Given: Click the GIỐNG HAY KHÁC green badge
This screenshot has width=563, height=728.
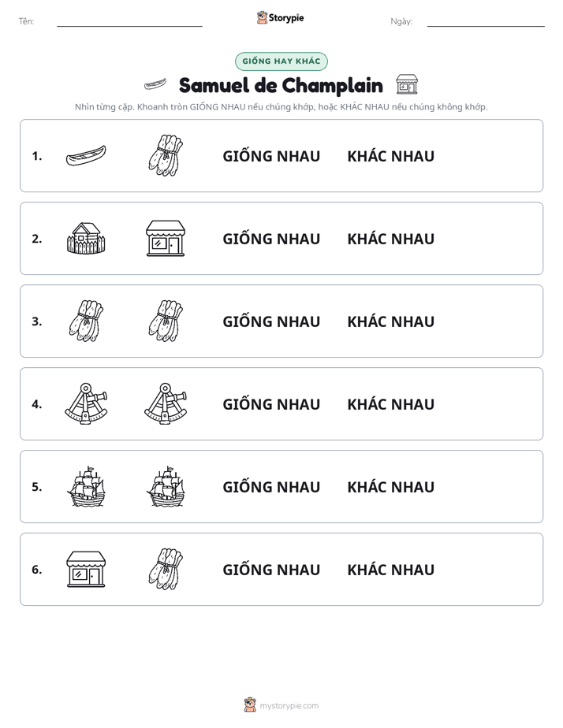Looking at the screenshot, I should pyautogui.click(x=281, y=61).
